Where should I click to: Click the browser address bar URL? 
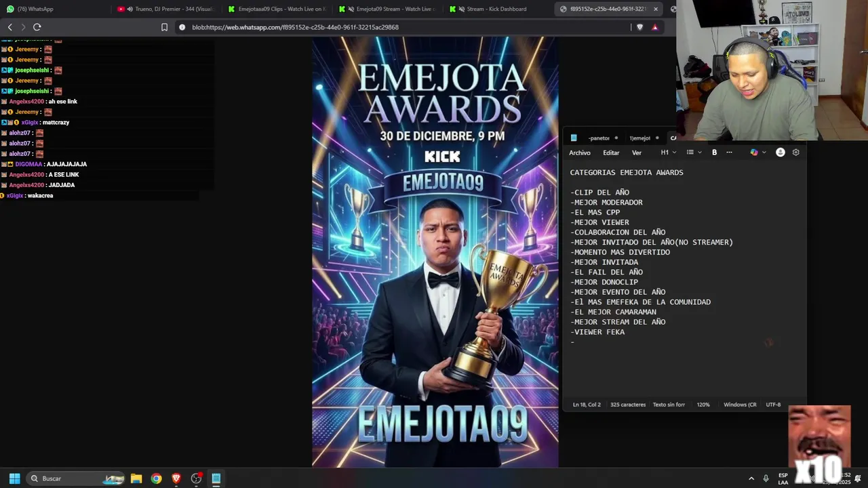click(295, 27)
